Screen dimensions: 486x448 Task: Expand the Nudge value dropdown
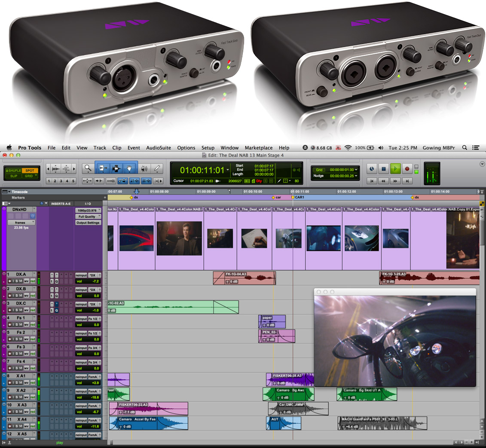click(356, 176)
